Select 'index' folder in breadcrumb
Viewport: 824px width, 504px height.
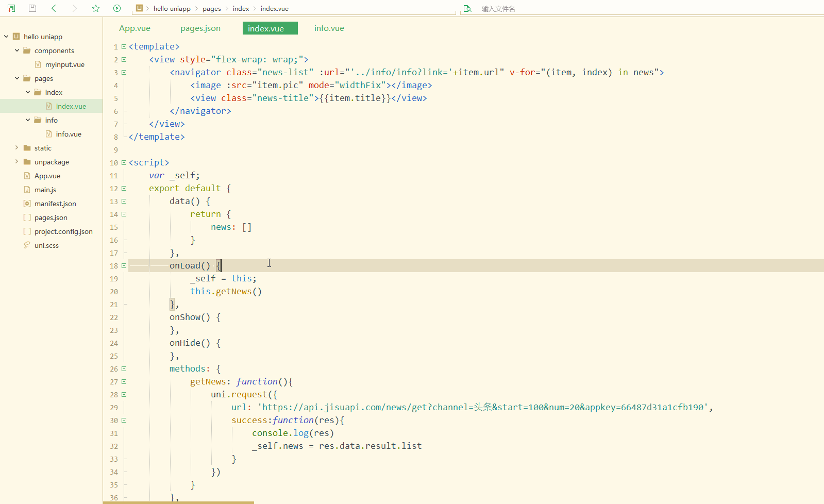241,9
